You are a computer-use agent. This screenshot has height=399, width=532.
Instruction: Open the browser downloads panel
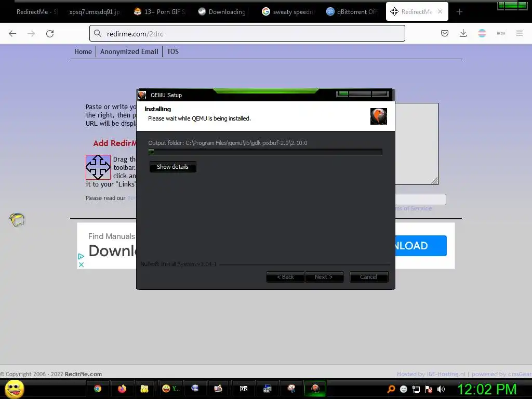click(x=463, y=33)
